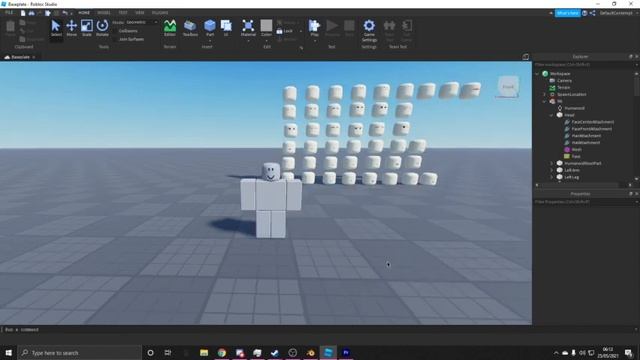Screen dimensions: 640x360
Task: Open Chrome from the taskbar
Action: pos(222,353)
